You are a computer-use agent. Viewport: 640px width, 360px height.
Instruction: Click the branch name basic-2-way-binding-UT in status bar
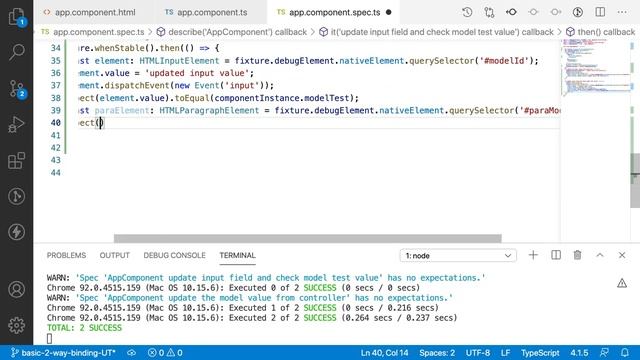(63, 353)
